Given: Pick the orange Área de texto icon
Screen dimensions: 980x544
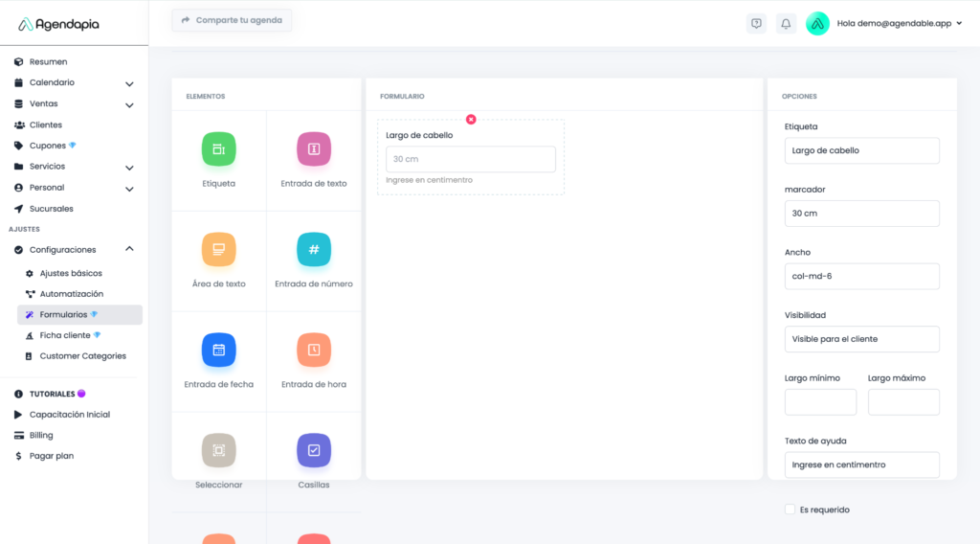Looking at the screenshot, I should coord(218,249).
